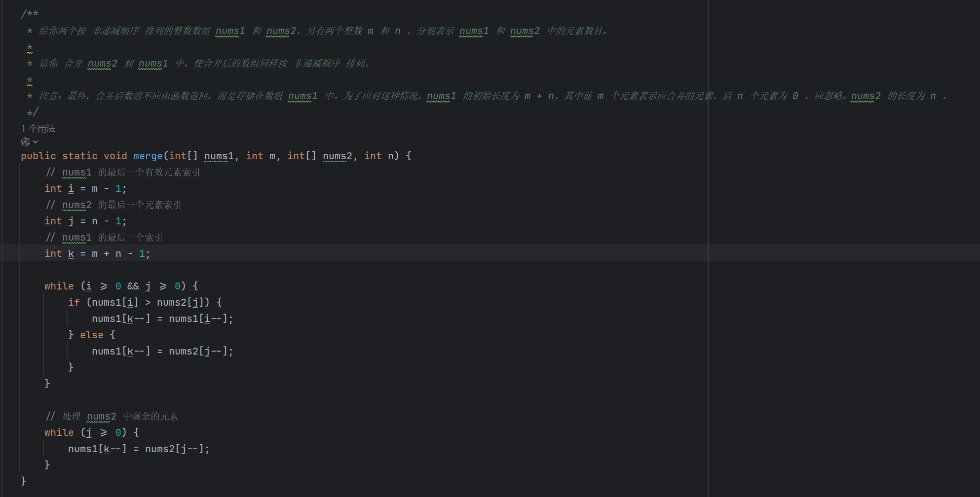Click variable j in 'int j = n - 1'
The height and width of the screenshot is (497, 980).
point(71,221)
